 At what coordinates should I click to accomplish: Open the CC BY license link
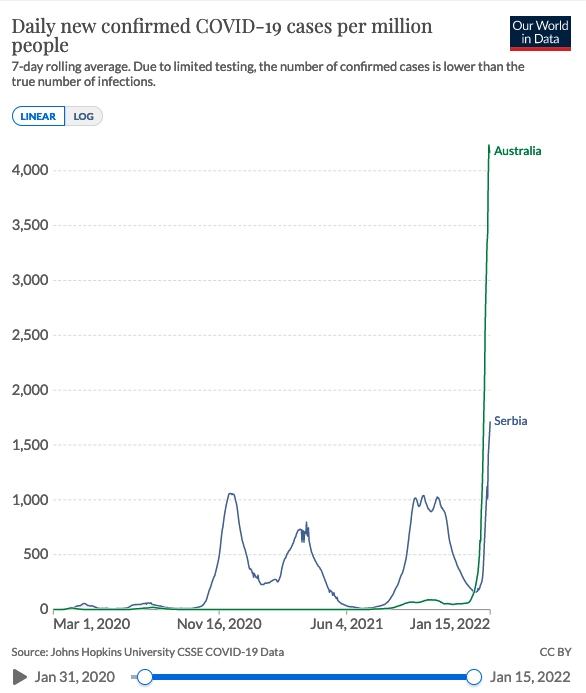point(555,652)
